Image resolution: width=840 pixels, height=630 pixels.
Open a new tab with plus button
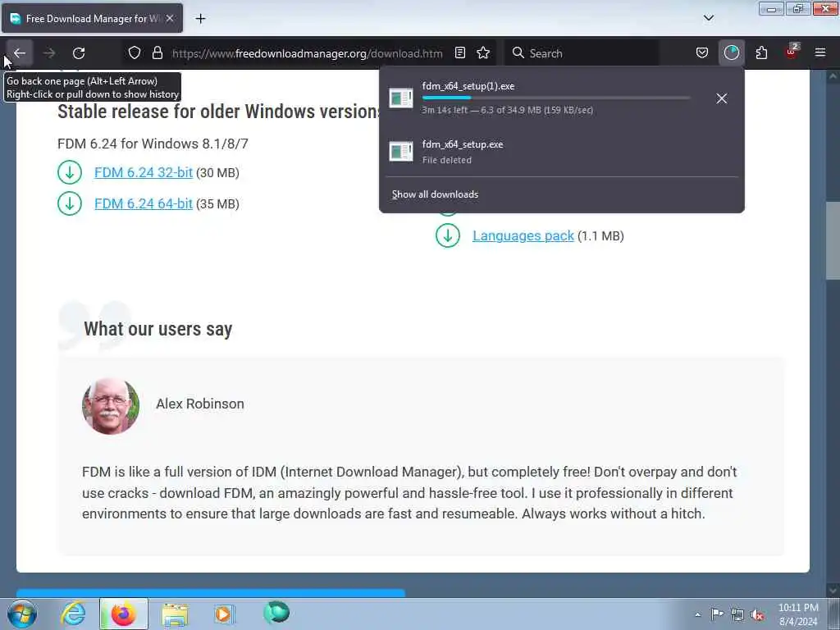point(200,19)
